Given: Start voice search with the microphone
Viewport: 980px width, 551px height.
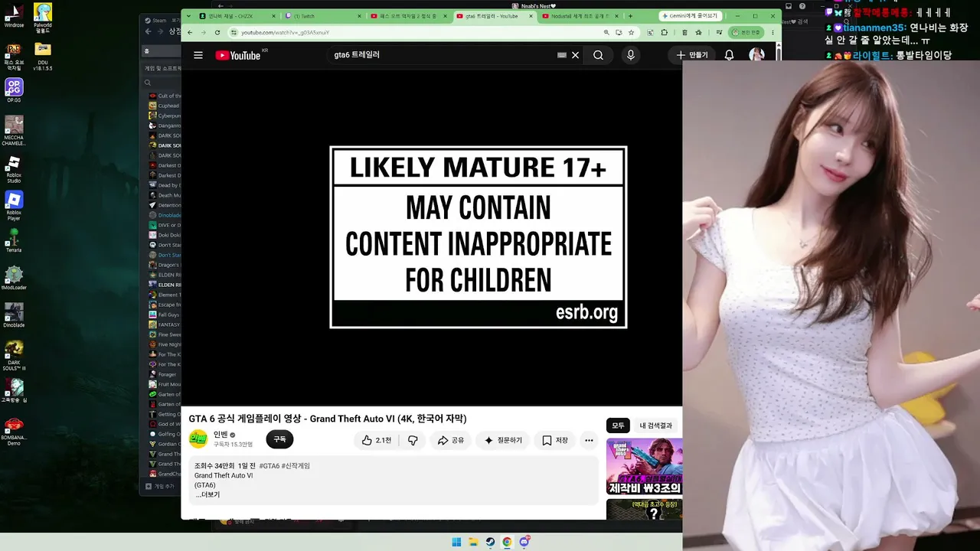Looking at the screenshot, I should (x=631, y=55).
